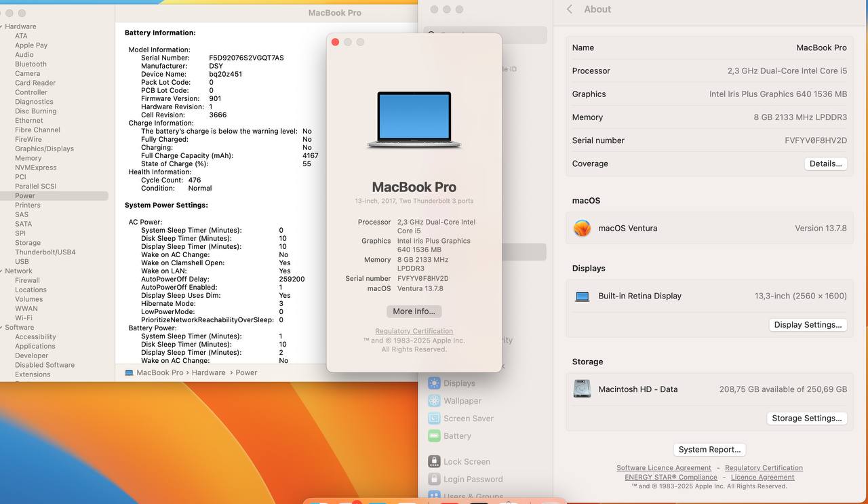This screenshot has height=504, width=868.
Task: Select NVMExpress in the hardware list
Action: point(36,168)
